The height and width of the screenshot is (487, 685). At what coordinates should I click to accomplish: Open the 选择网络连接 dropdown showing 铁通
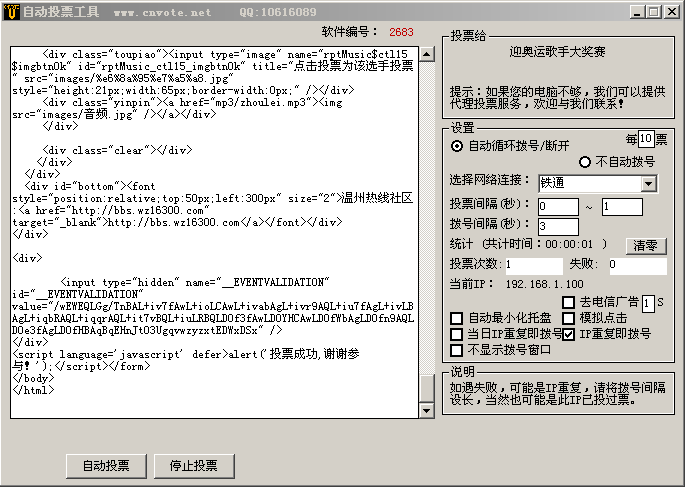tap(648, 184)
